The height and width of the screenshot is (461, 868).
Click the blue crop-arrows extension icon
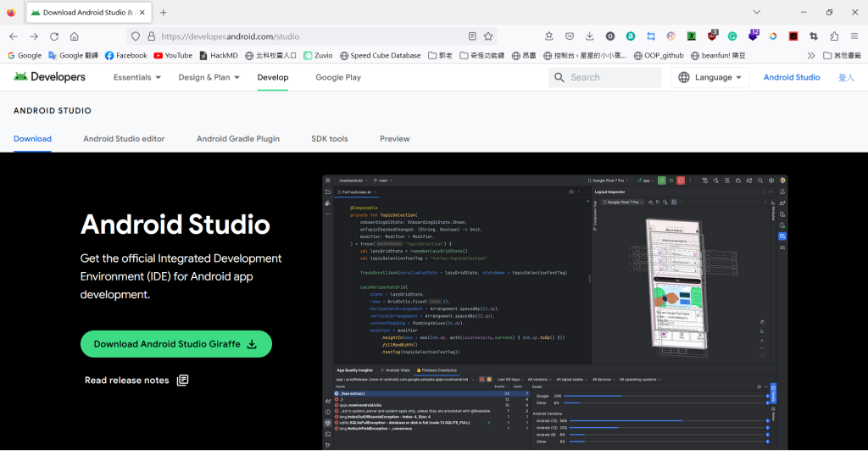[651, 36]
